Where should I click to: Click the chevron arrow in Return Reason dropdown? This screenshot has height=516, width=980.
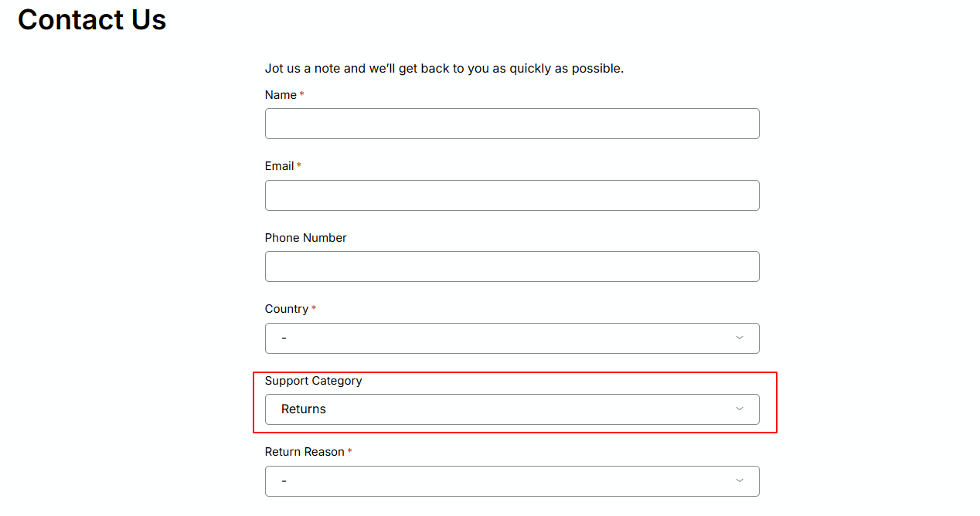(739, 480)
